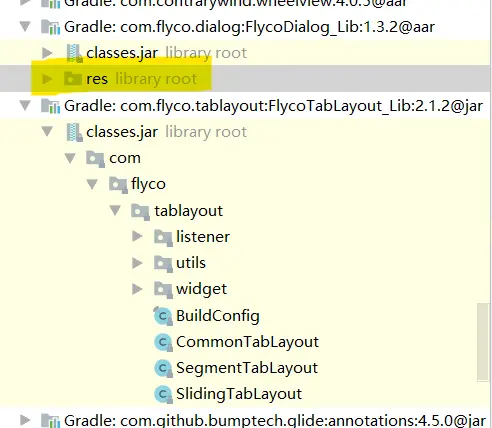Click the utils package folder icon
The width and height of the screenshot is (492, 428).
tap(163, 264)
